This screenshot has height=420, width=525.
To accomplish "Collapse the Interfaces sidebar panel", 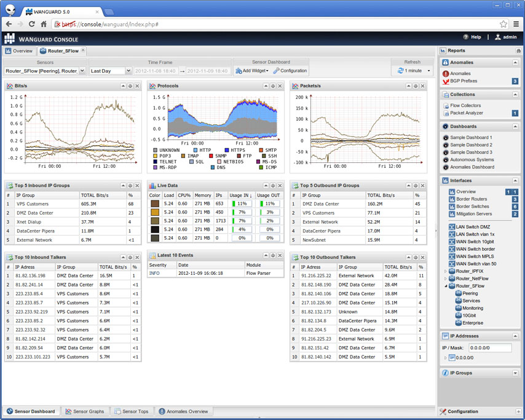I will [515, 181].
